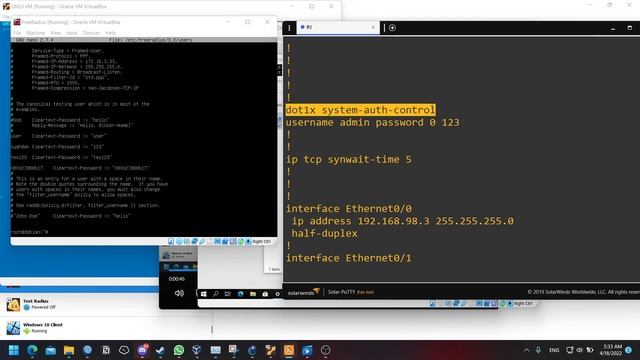
Task: Open the guest VM Task View icon
Action: (227, 294)
